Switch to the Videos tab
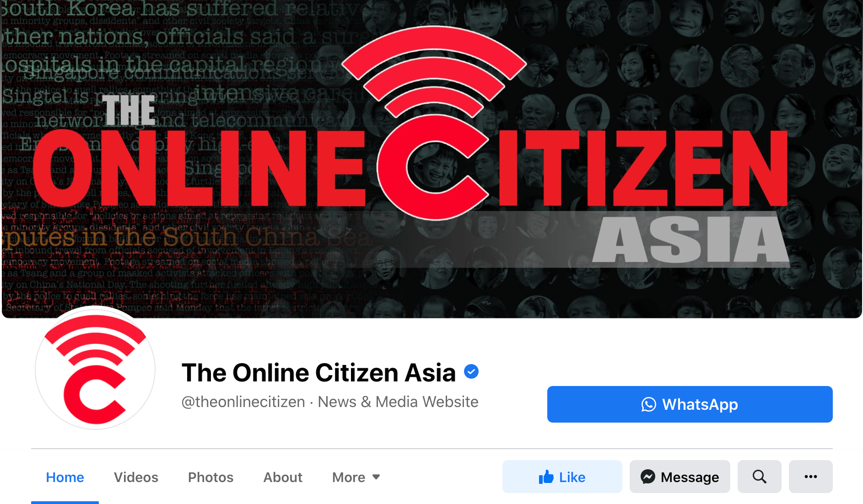863x504 pixels. [x=136, y=477]
